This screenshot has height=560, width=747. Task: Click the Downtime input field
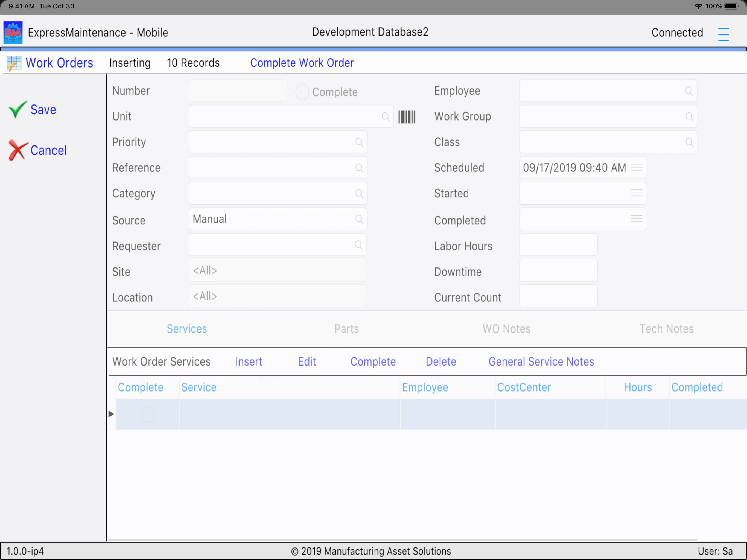558,270
